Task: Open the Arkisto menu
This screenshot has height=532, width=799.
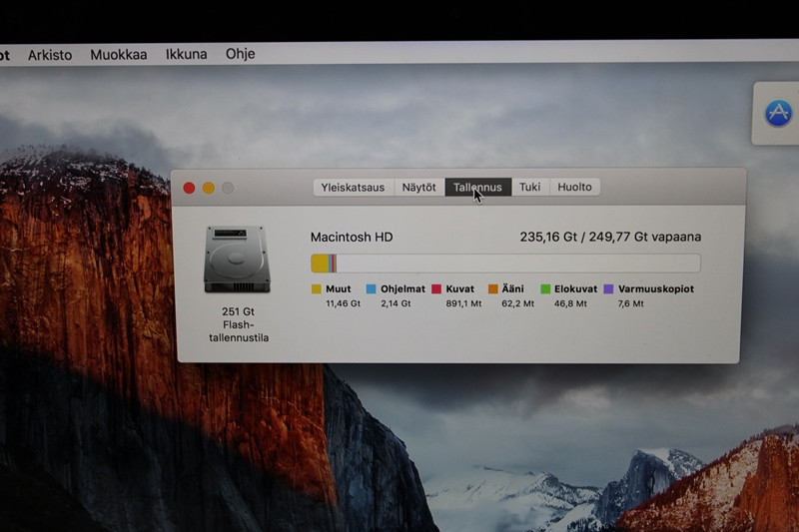Action: 50,55
